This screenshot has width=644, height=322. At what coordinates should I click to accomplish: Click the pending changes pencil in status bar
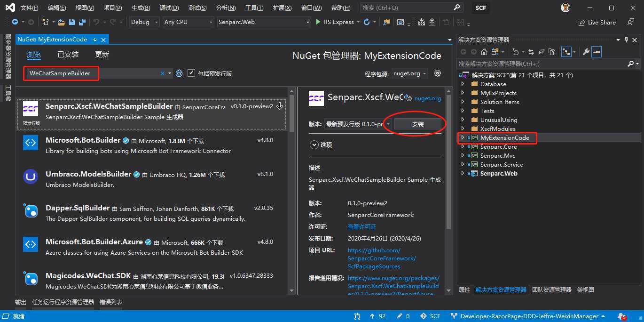[x=403, y=316]
